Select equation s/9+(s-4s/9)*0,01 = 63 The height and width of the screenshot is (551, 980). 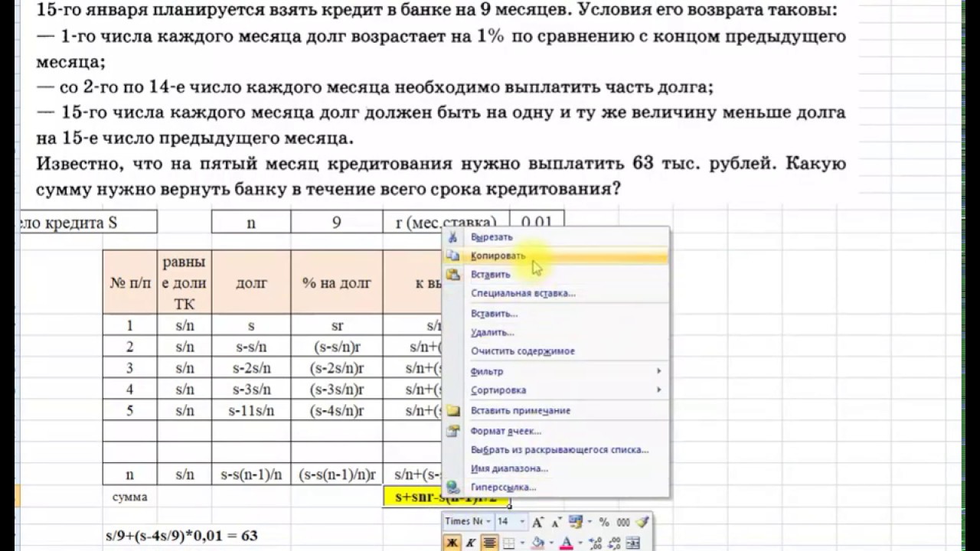pyautogui.click(x=181, y=536)
